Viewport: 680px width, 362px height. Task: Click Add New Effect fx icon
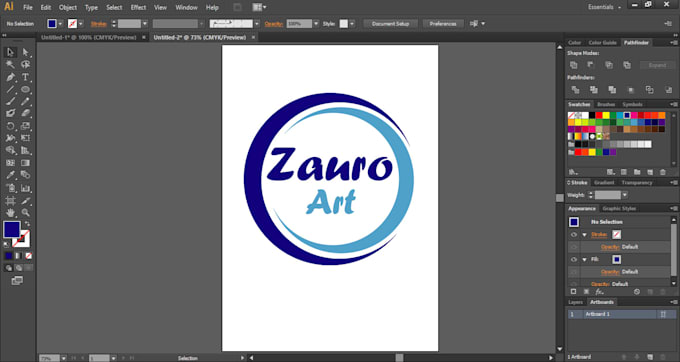click(599, 292)
